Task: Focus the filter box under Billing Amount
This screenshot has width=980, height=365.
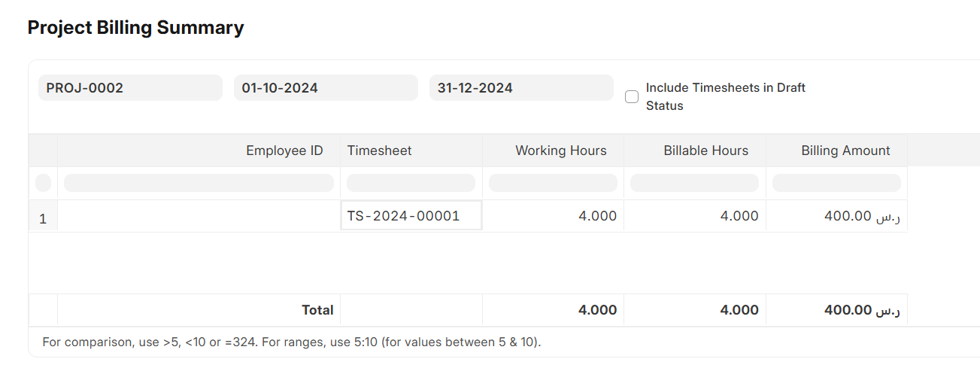Action: pos(836,183)
